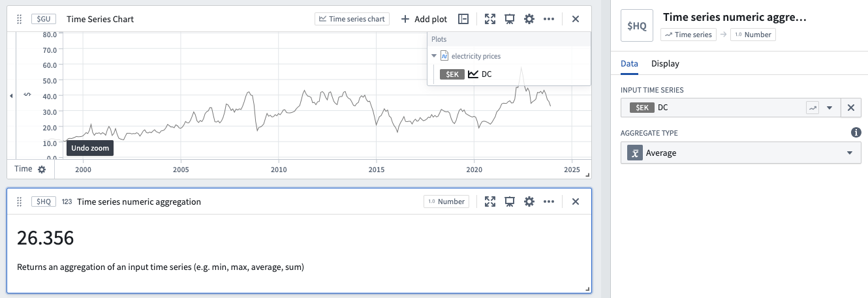
Task: Open settings gear on Time Series Chart card
Action: pyautogui.click(x=529, y=19)
